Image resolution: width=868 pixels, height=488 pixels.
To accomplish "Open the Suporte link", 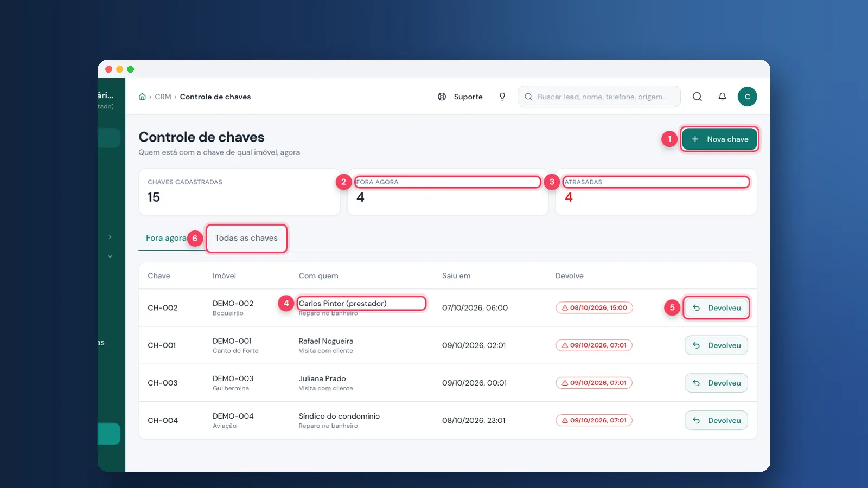I will click(x=468, y=97).
